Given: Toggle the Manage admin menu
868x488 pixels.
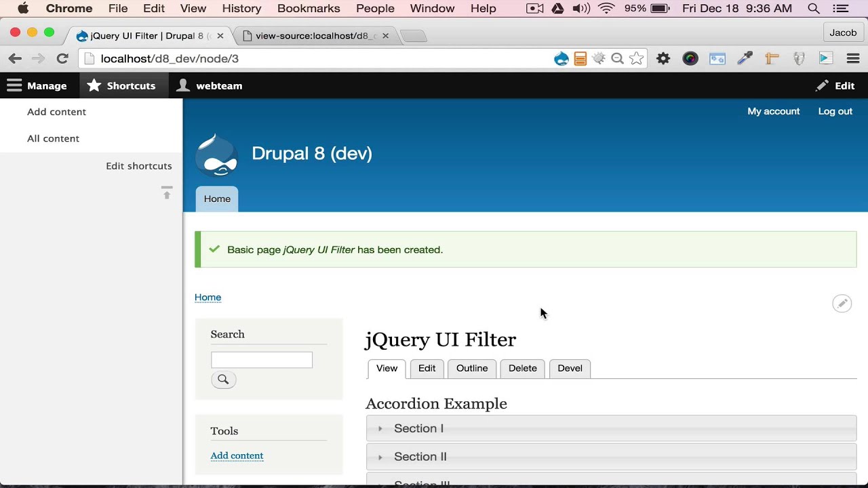Looking at the screenshot, I should (x=37, y=86).
